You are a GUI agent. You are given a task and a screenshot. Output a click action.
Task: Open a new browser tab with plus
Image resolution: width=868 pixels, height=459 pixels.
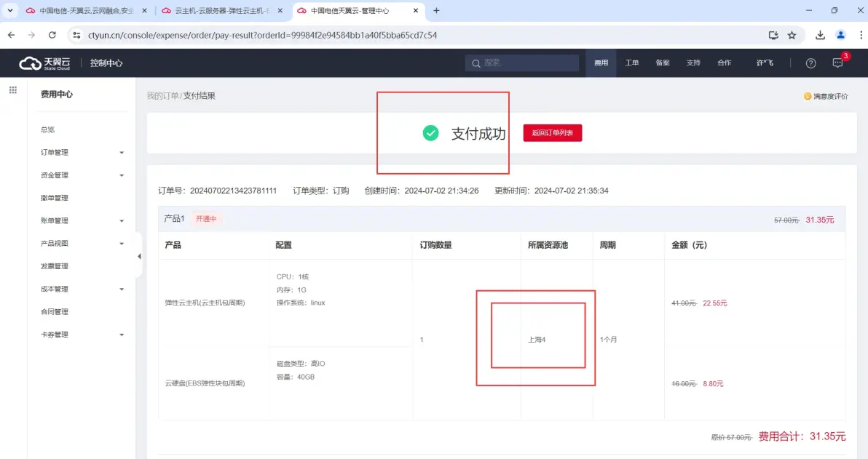[x=436, y=10]
